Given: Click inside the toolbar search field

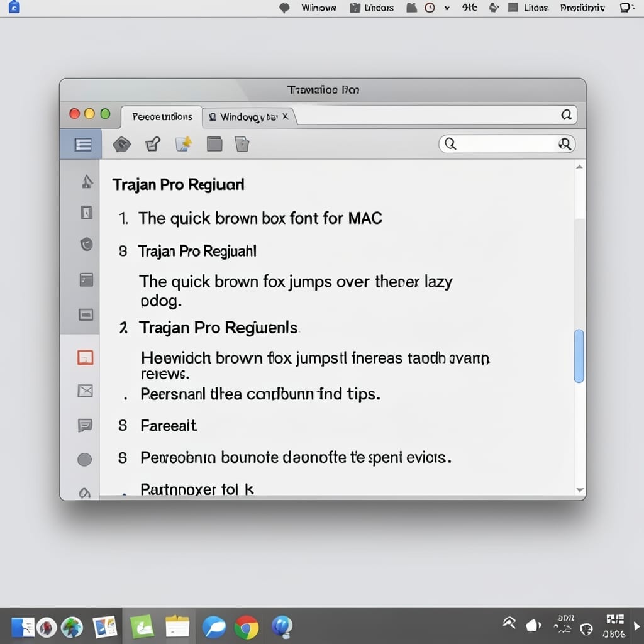Looking at the screenshot, I should (507, 144).
